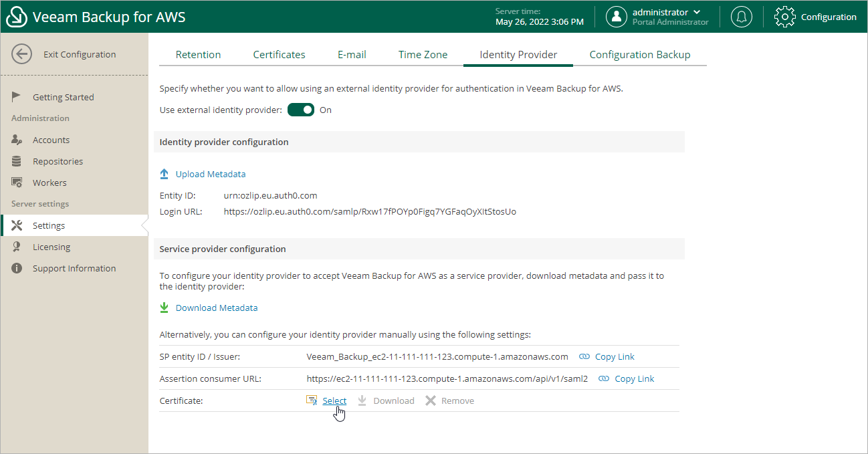Disable the external identity provider toggle
The height and width of the screenshot is (454, 868).
(x=301, y=110)
